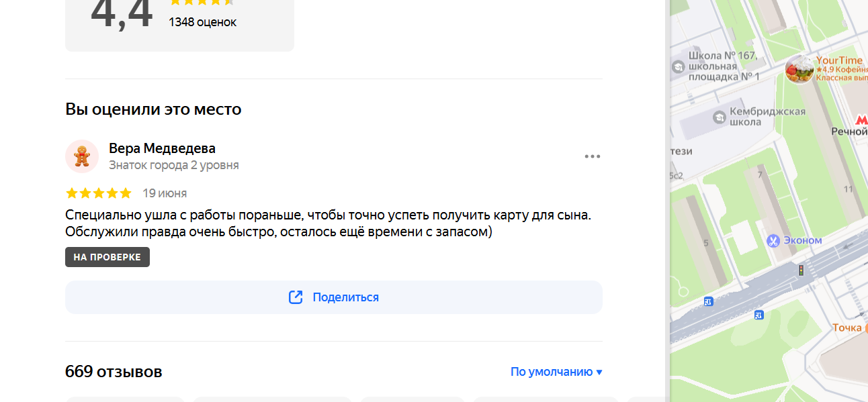This screenshot has height=402, width=868.
Task: Click the Точка place label on map
Action: 847,328
